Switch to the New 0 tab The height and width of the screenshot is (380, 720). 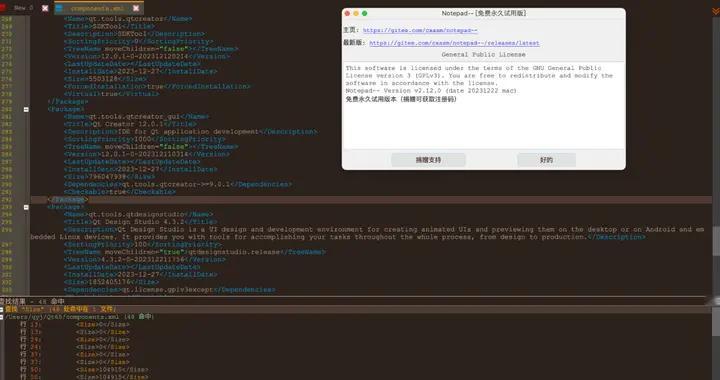(24, 8)
